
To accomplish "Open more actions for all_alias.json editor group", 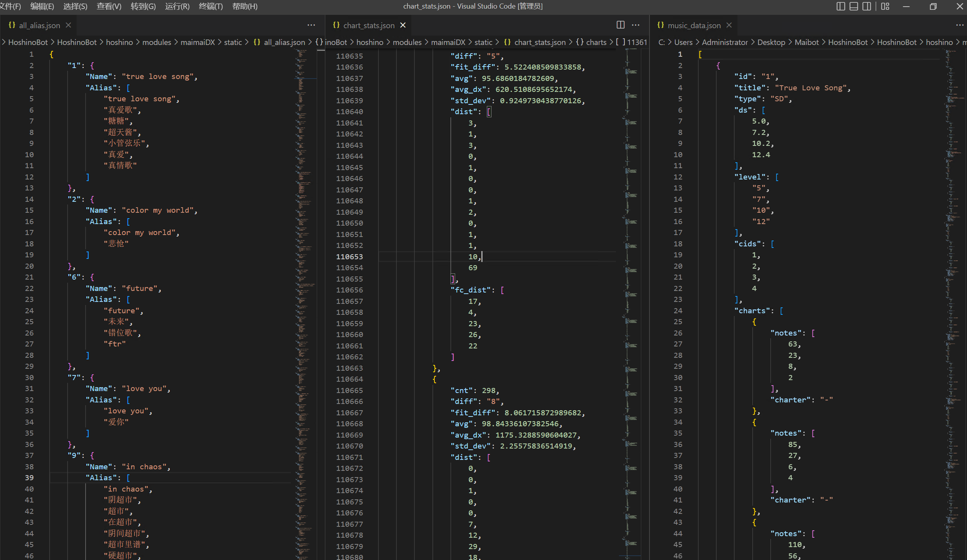I will 311,25.
